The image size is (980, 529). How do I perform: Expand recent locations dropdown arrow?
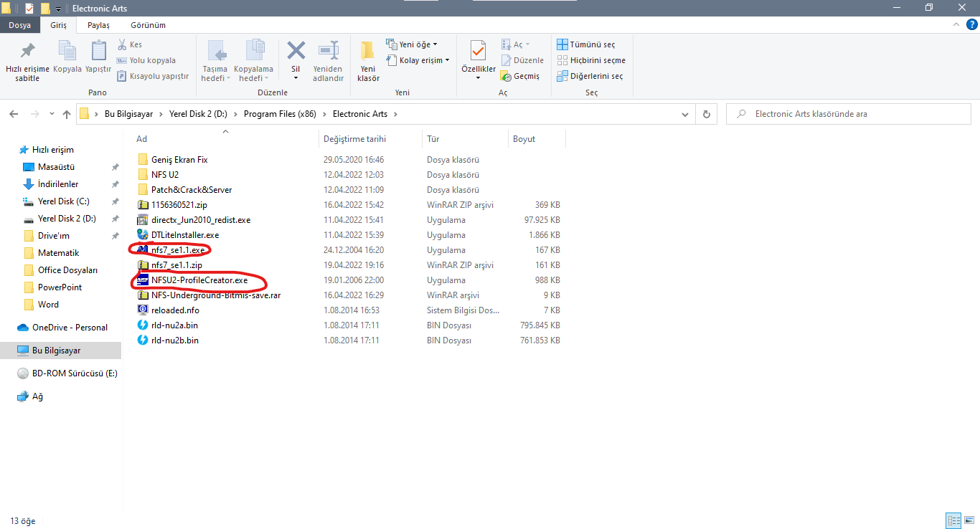52,114
